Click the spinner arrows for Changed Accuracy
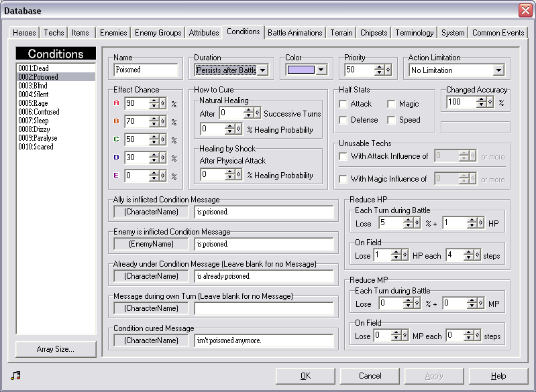This screenshot has height=392, width=536. 480,102
